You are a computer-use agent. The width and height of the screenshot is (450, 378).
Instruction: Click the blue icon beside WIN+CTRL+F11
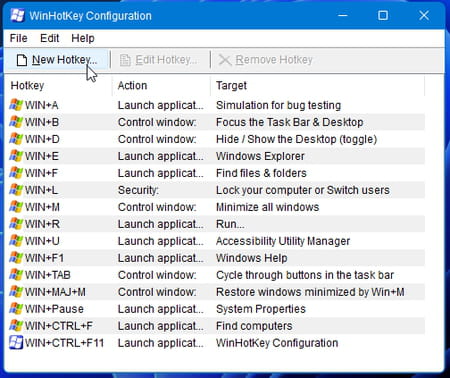coord(16,343)
